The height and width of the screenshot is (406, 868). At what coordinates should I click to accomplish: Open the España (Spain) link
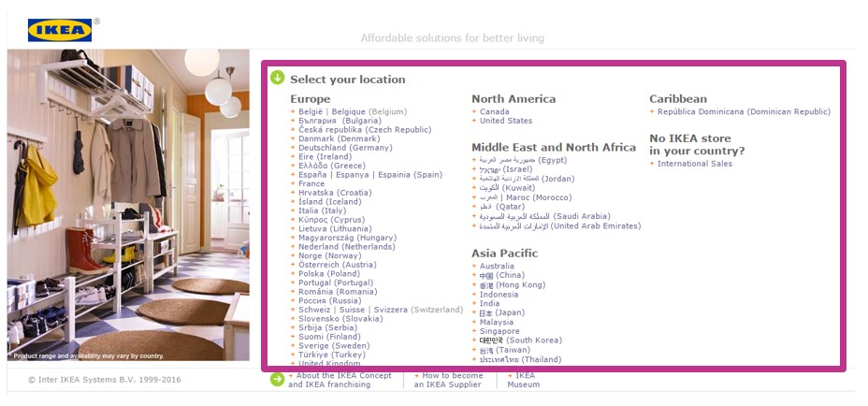coord(370,175)
